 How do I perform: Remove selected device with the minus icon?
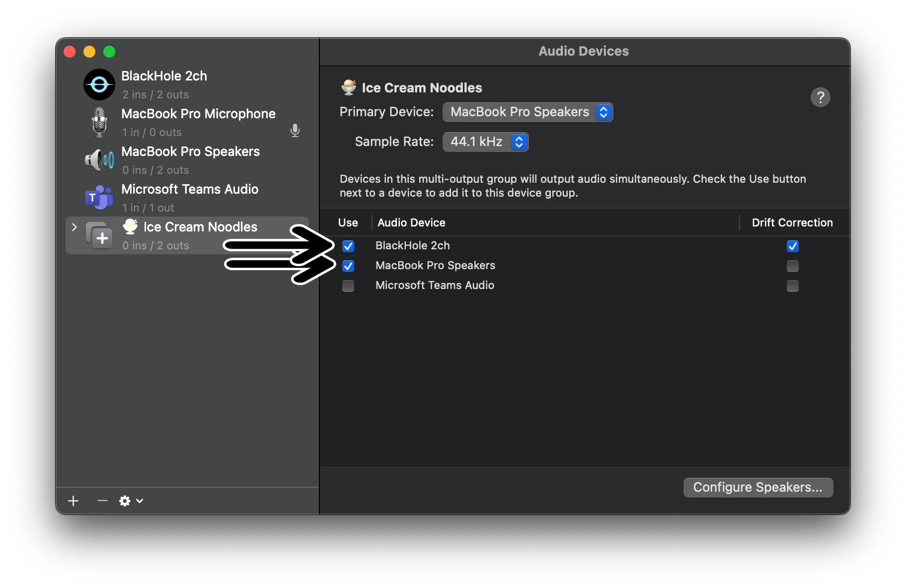[x=102, y=501]
